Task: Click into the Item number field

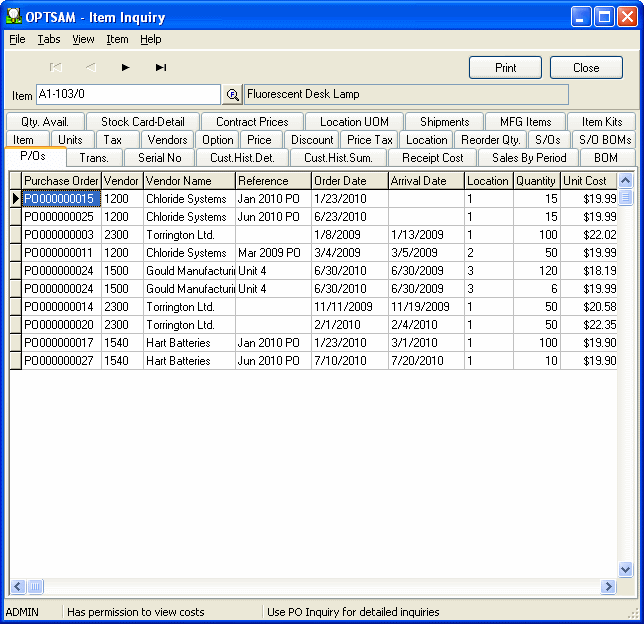Action: [127, 95]
